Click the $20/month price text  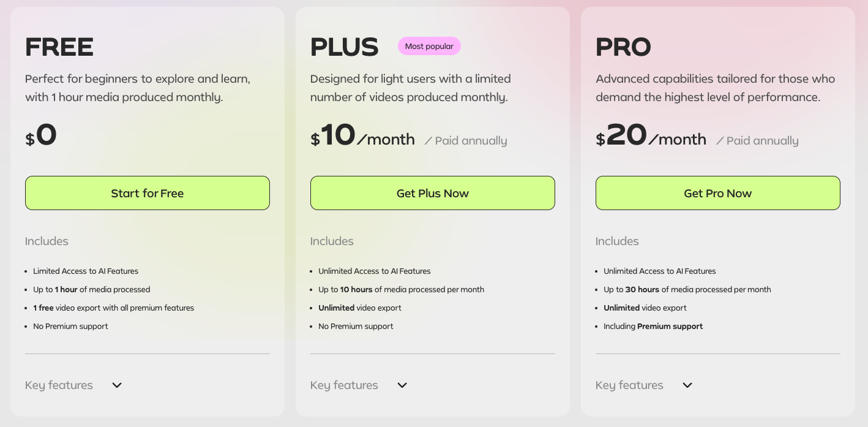(x=651, y=137)
